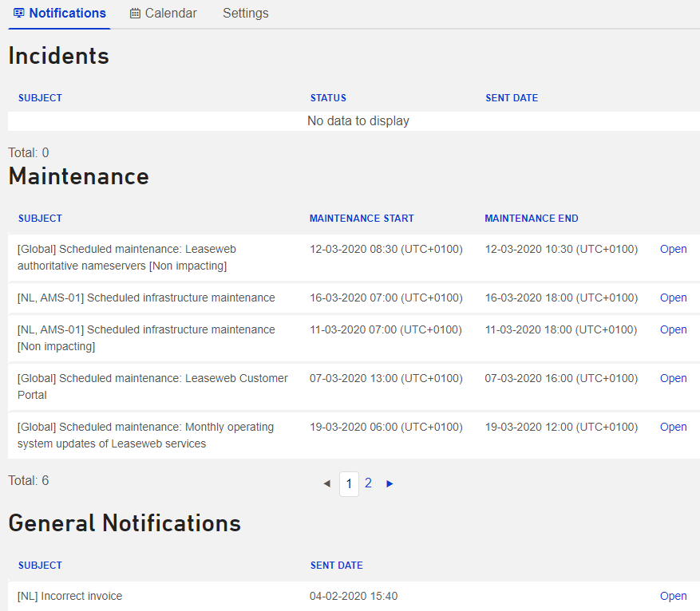Click end time '16-03-2020 18:00 (UTC+0100)'
This screenshot has height=611, width=700.
pos(561,298)
